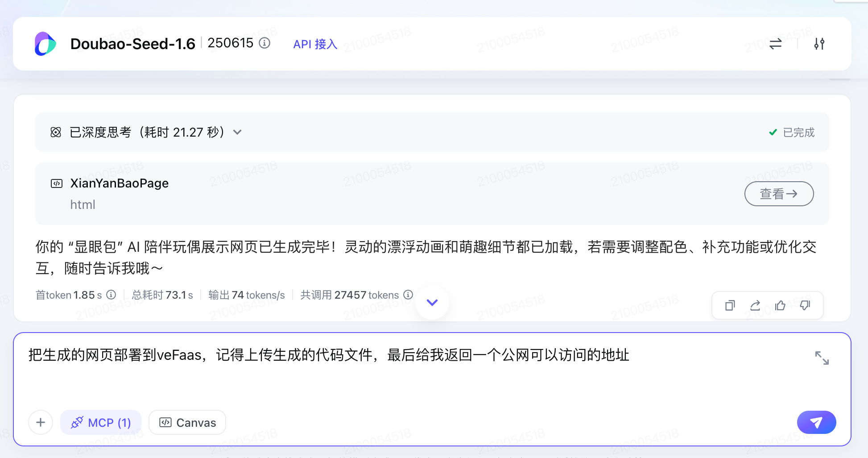Toggle the MCP (1) tools button
The width and height of the screenshot is (868, 458).
(101, 422)
